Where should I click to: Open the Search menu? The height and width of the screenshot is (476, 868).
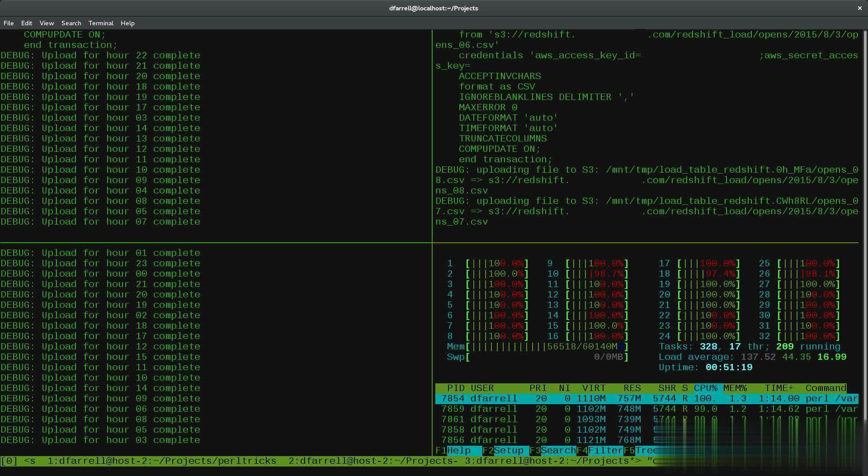pyautogui.click(x=71, y=23)
